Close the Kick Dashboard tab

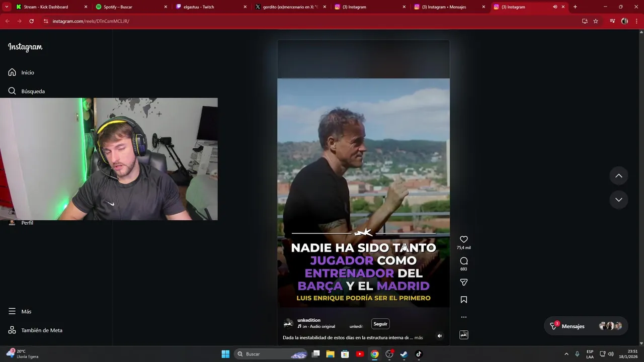pos(86,7)
